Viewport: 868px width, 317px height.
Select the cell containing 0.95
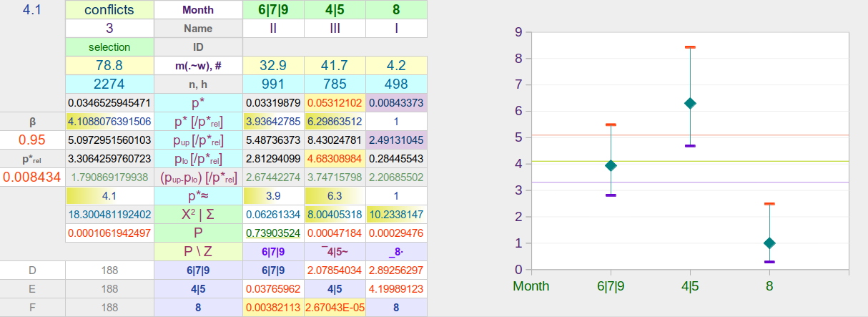[32, 139]
